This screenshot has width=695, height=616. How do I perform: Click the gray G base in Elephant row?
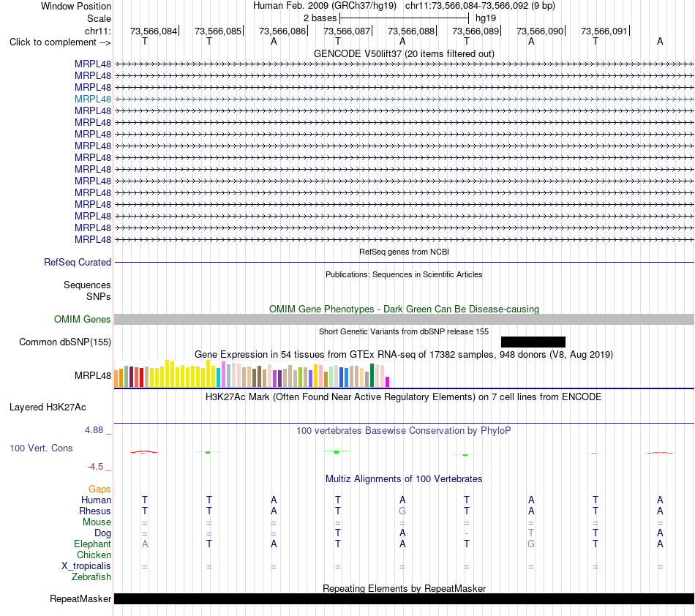coord(531,544)
